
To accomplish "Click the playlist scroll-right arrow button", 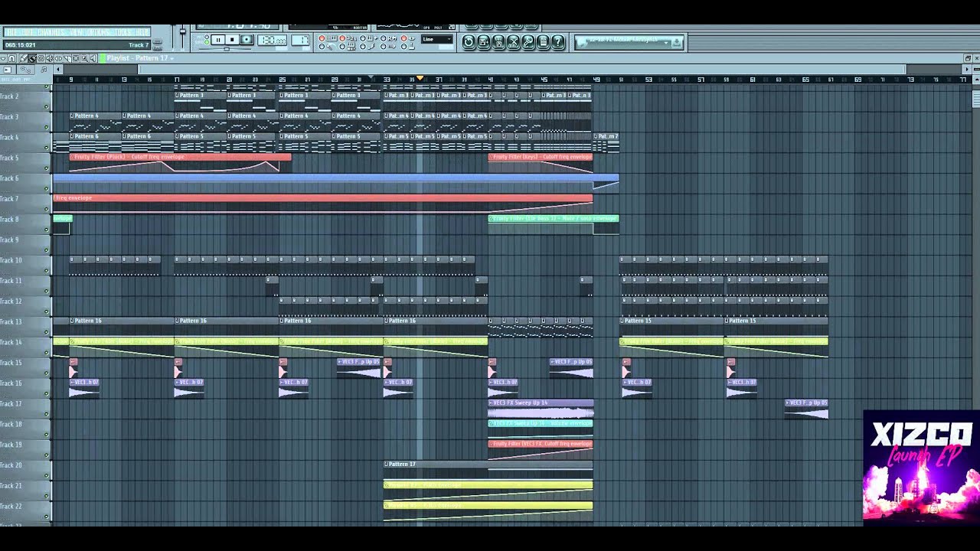I will [x=967, y=70].
